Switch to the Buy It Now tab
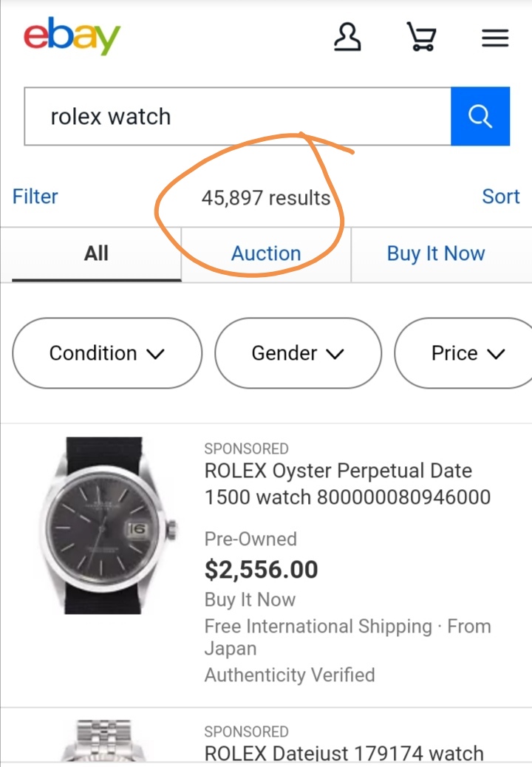The height and width of the screenshot is (767, 532). (x=436, y=254)
